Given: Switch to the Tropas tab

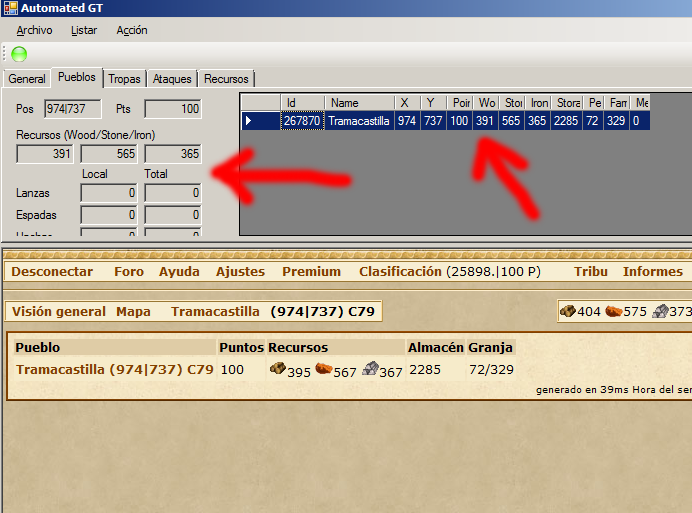Looking at the screenshot, I should coord(124,79).
